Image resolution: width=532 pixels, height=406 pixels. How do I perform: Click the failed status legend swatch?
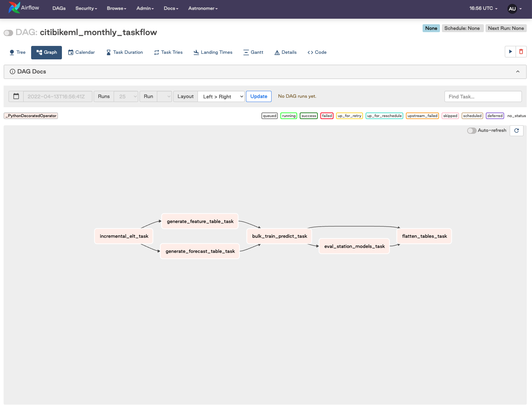coord(327,116)
